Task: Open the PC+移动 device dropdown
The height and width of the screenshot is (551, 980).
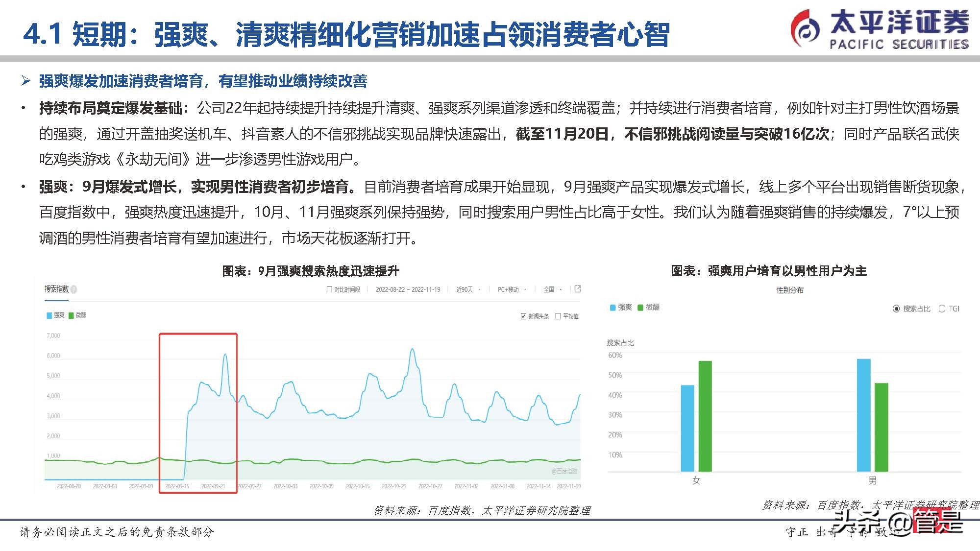Action: 510,289
